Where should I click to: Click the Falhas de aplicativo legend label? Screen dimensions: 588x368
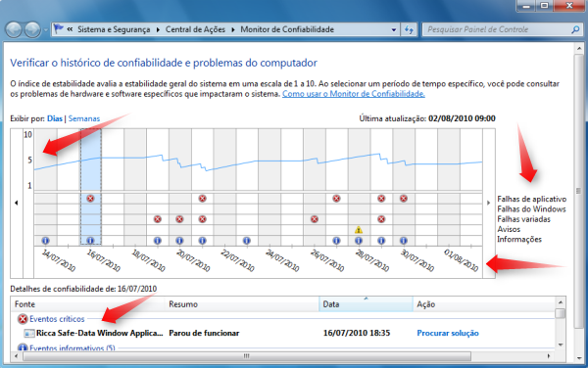[x=532, y=199]
